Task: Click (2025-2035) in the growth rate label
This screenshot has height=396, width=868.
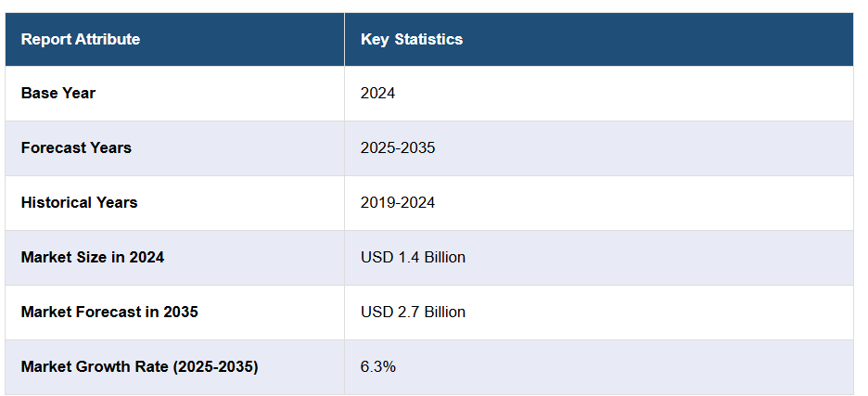Action: [215, 366]
